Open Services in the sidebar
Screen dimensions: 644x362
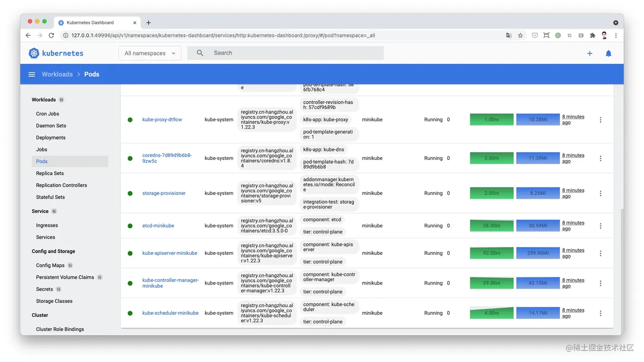coord(46,237)
